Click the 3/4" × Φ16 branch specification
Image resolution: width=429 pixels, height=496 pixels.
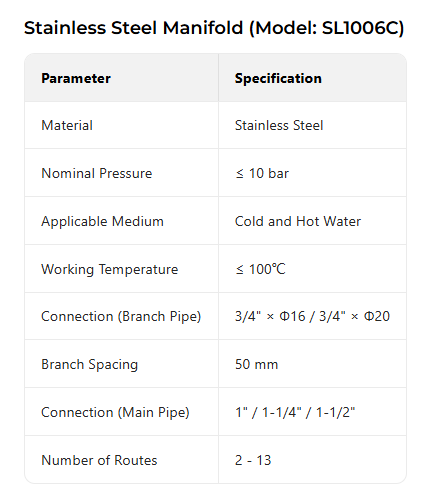(x=270, y=316)
